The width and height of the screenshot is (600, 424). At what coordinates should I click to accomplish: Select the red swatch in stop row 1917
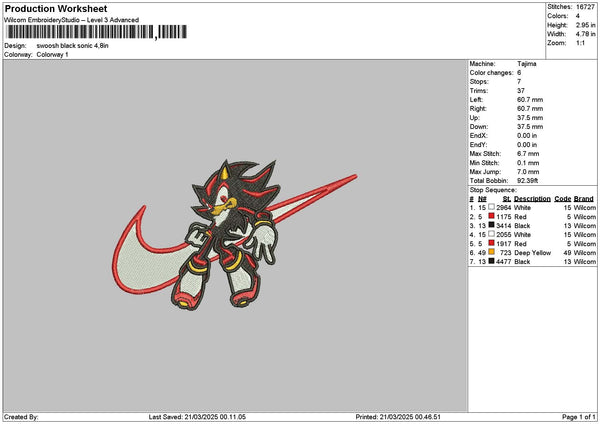[491, 243]
